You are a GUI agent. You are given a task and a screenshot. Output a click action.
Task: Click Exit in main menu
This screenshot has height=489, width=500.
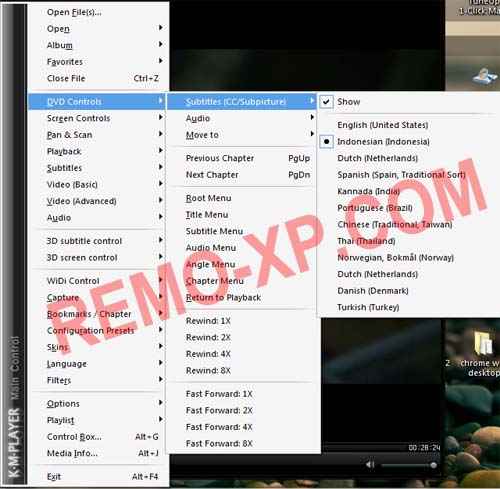97,477
